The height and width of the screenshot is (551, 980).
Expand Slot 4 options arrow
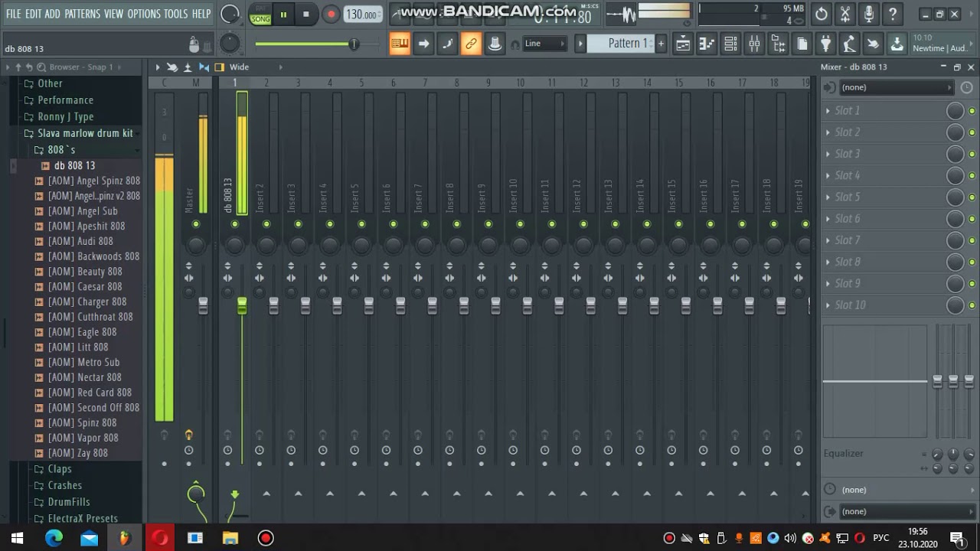point(828,176)
